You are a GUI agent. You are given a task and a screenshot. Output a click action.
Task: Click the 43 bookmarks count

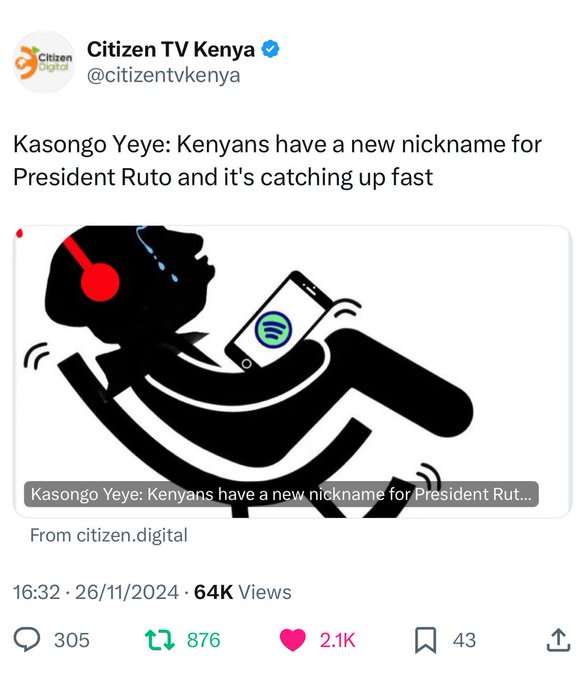tap(464, 640)
